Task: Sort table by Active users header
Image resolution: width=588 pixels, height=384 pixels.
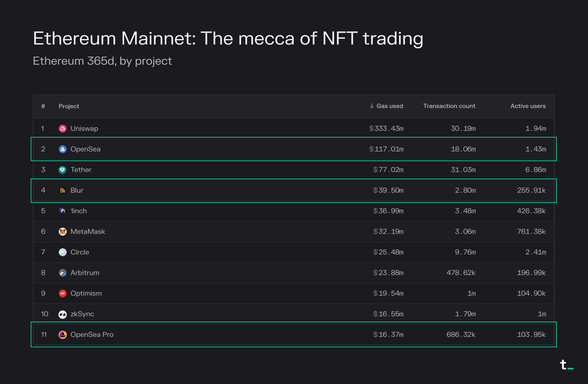Action: (x=528, y=106)
